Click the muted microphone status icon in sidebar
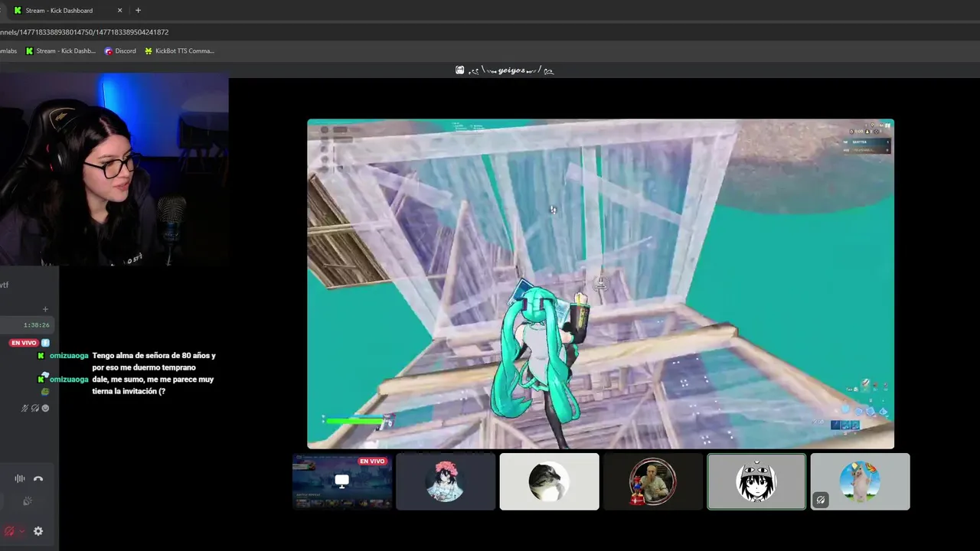 [x=25, y=409]
